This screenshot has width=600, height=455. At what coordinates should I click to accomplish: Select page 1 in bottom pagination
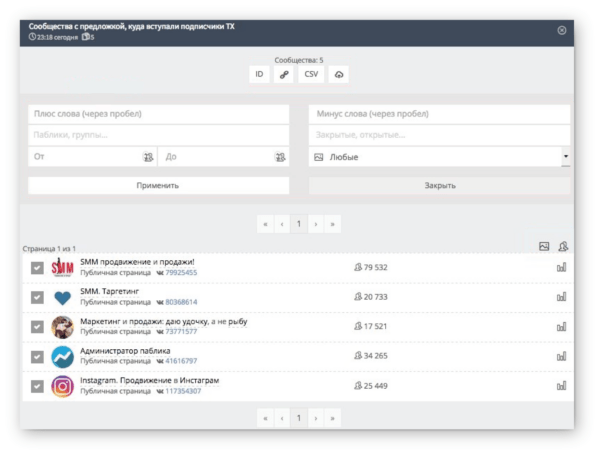point(299,418)
